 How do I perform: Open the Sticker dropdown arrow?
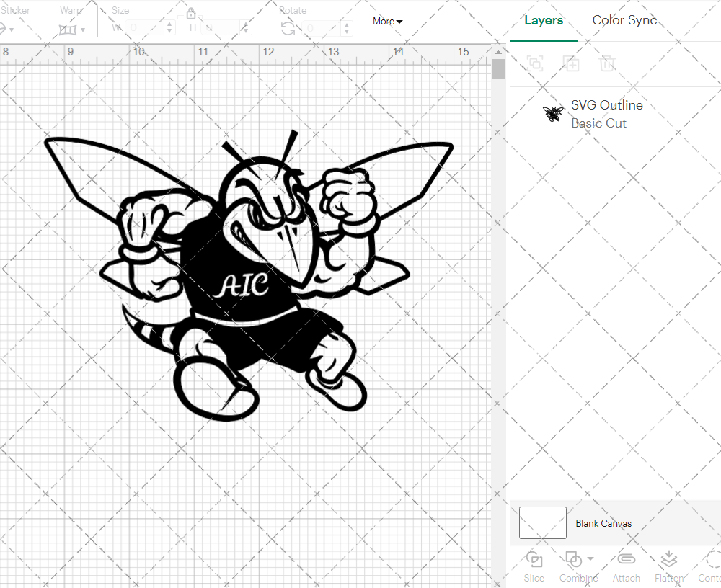pyautogui.click(x=12, y=30)
